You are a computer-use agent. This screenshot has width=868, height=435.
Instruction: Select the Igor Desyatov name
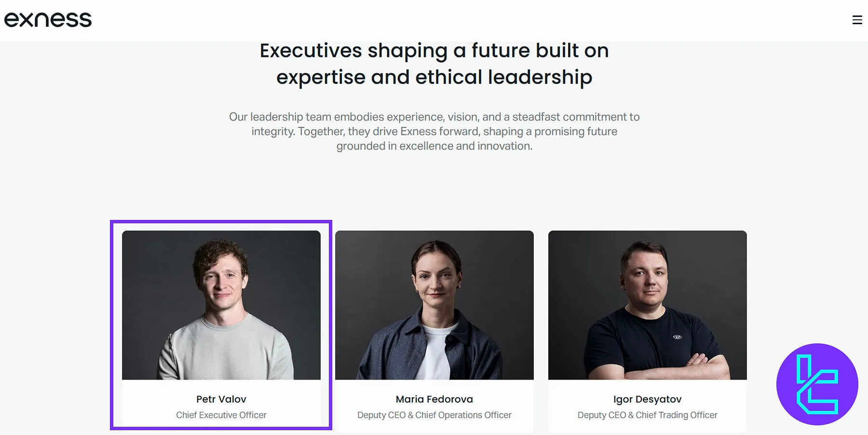tap(647, 399)
